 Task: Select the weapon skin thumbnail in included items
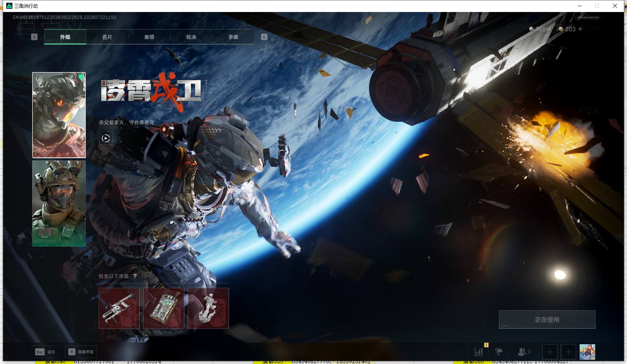(x=119, y=308)
